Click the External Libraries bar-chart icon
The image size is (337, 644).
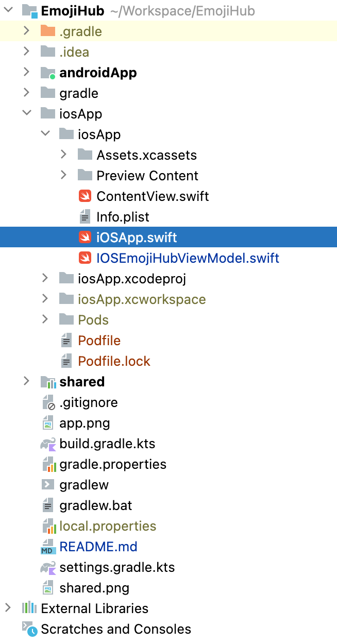[x=29, y=608]
